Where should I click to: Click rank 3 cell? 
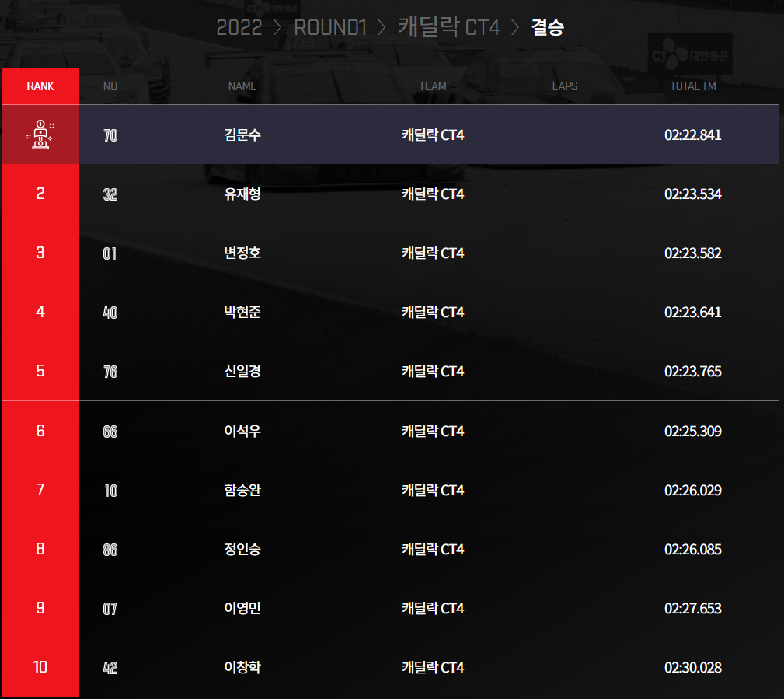[40, 253]
